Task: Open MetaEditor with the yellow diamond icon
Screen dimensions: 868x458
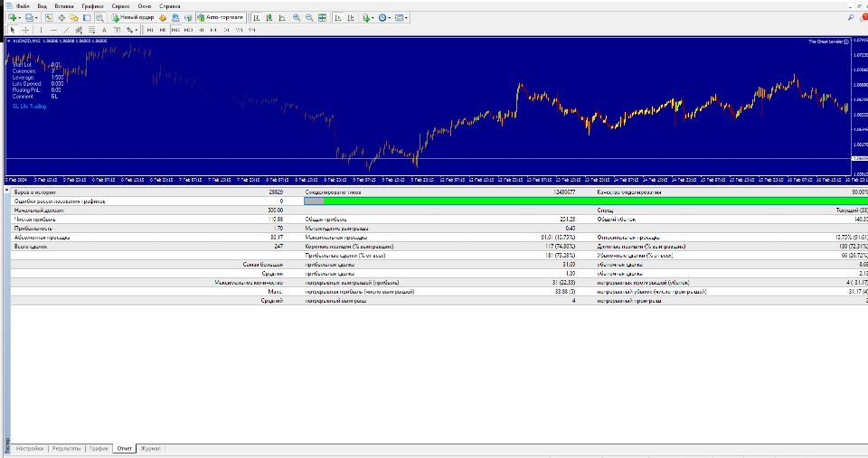Action: click(x=163, y=18)
